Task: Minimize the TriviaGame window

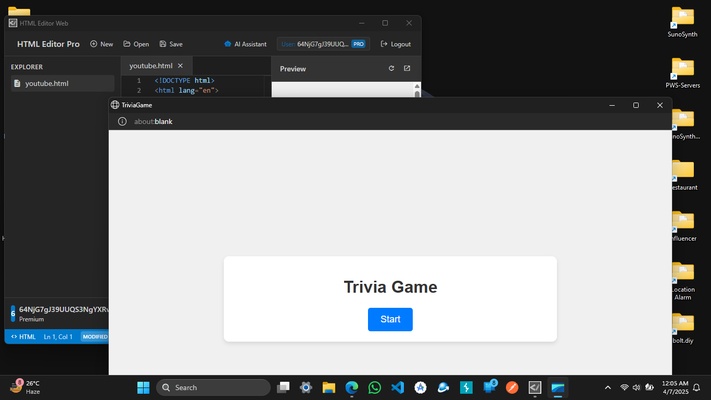Action: 612,105
